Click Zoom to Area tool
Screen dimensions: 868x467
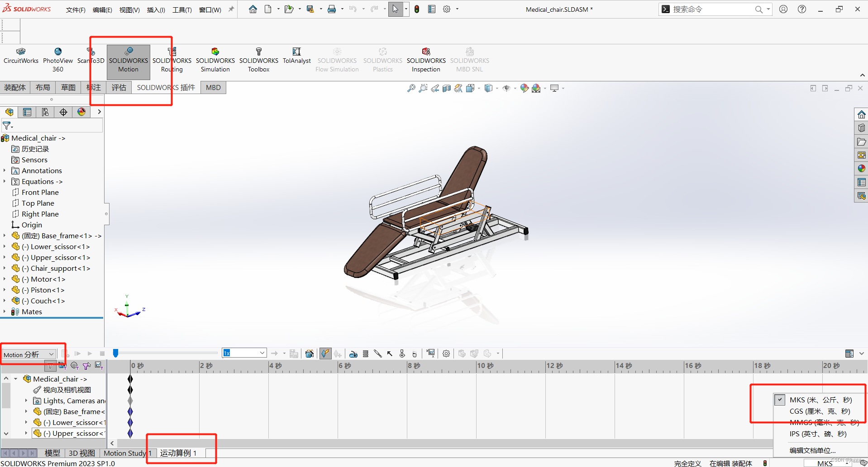[423, 88]
